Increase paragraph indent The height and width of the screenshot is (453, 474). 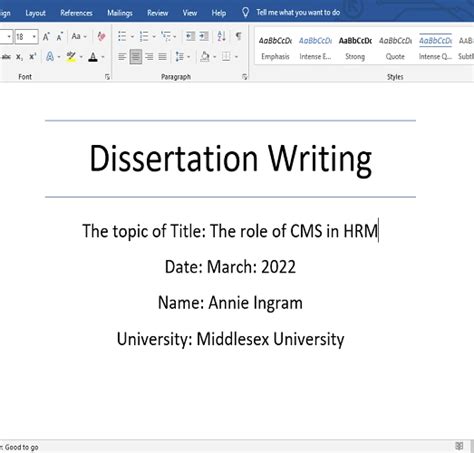click(x=204, y=36)
